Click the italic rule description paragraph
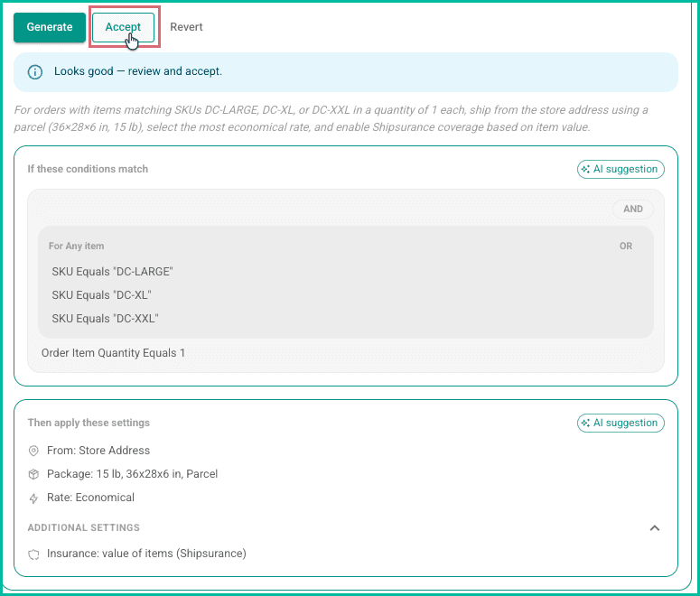This screenshot has width=700, height=596. [331, 119]
